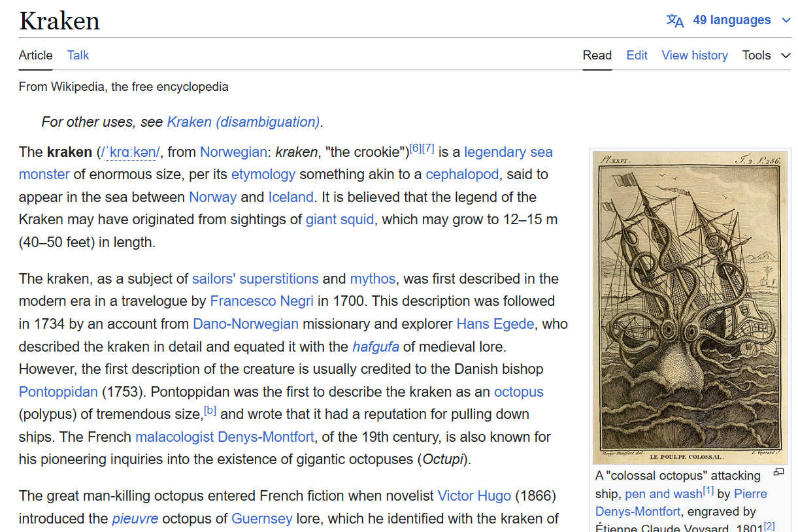Open caption footnote reference [1]

click(x=708, y=490)
